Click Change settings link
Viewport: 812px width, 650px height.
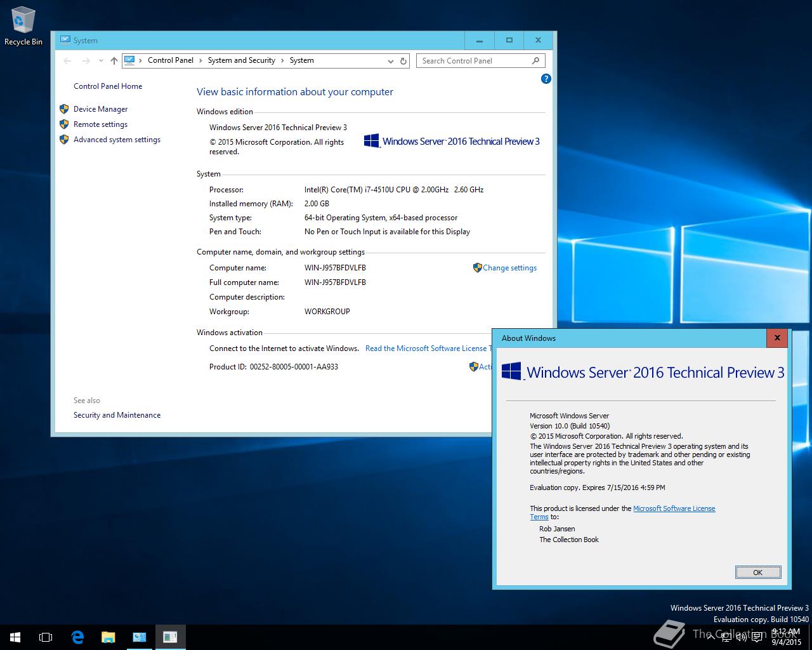[x=509, y=268]
